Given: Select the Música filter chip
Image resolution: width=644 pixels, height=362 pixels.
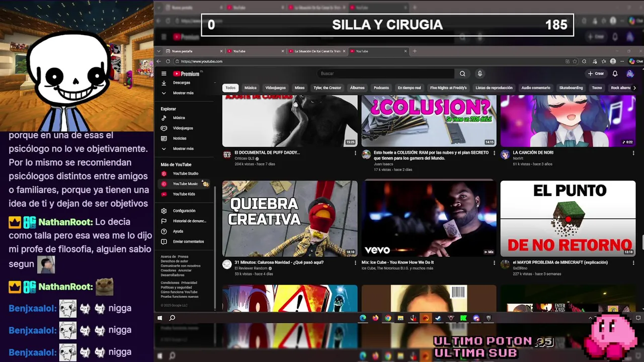Looking at the screenshot, I should (251, 87).
